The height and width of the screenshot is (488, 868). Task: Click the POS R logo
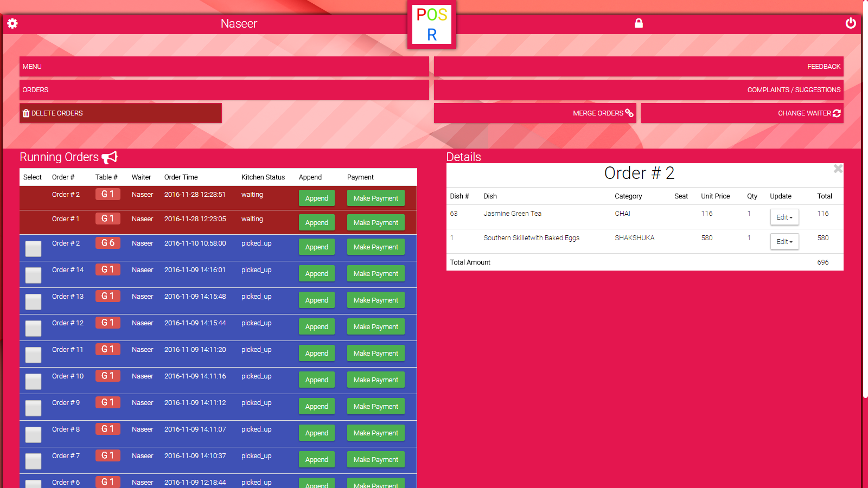click(432, 24)
